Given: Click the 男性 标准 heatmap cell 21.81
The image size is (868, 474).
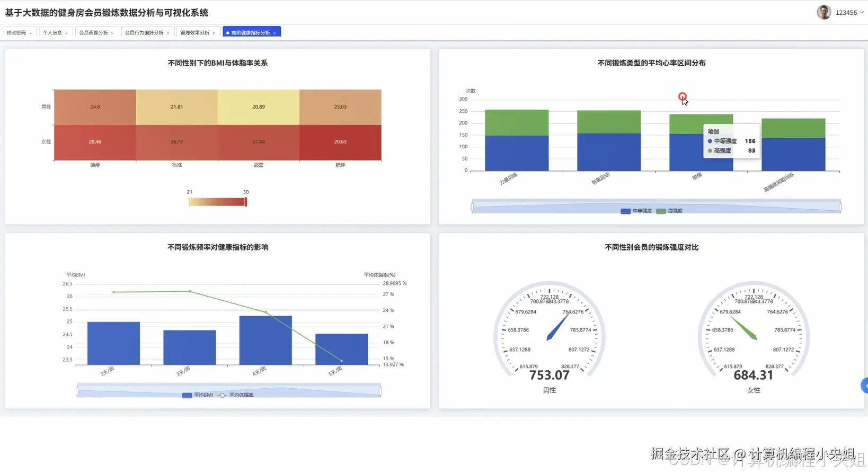Looking at the screenshot, I should pos(176,107).
